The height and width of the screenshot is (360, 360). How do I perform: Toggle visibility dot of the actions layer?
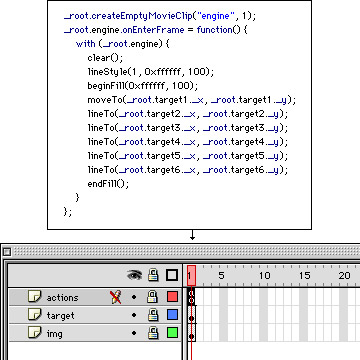click(x=134, y=297)
